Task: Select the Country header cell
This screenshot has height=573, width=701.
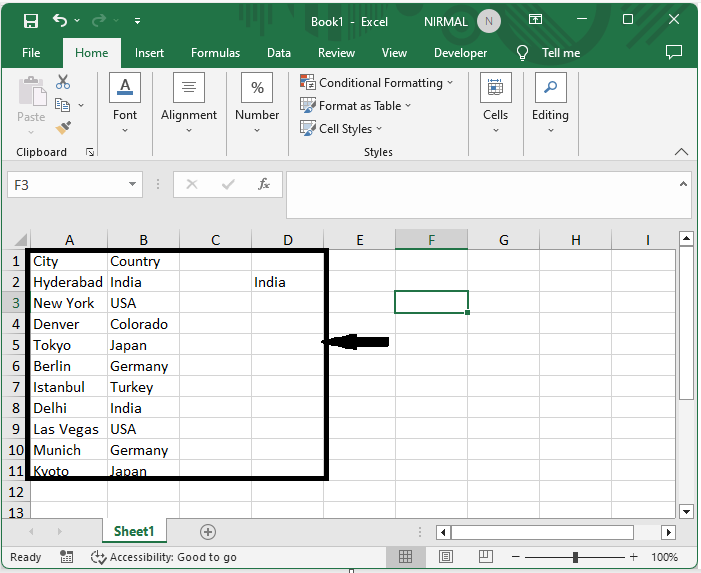Action: pyautogui.click(x=144, y=261)
